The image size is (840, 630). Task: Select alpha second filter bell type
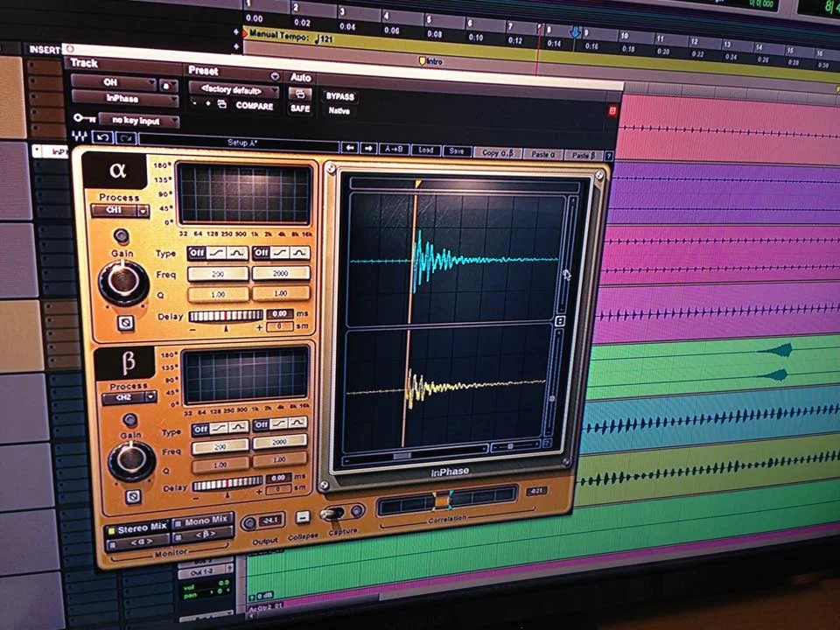coord(299,252)
